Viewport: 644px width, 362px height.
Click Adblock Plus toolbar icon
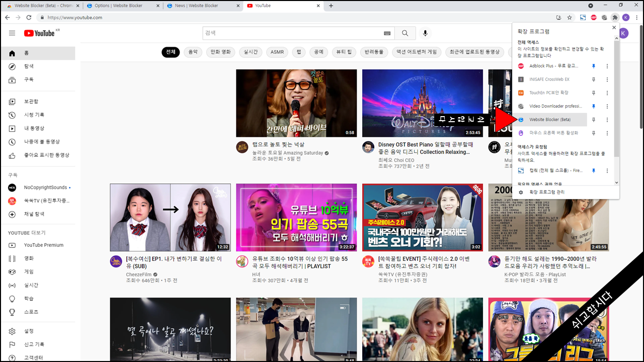(x=594, y=18)
